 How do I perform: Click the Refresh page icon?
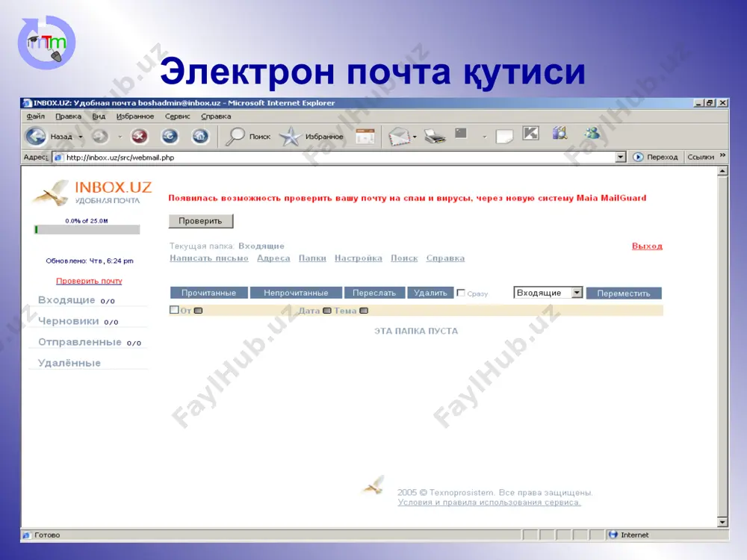tap(170, 137)
